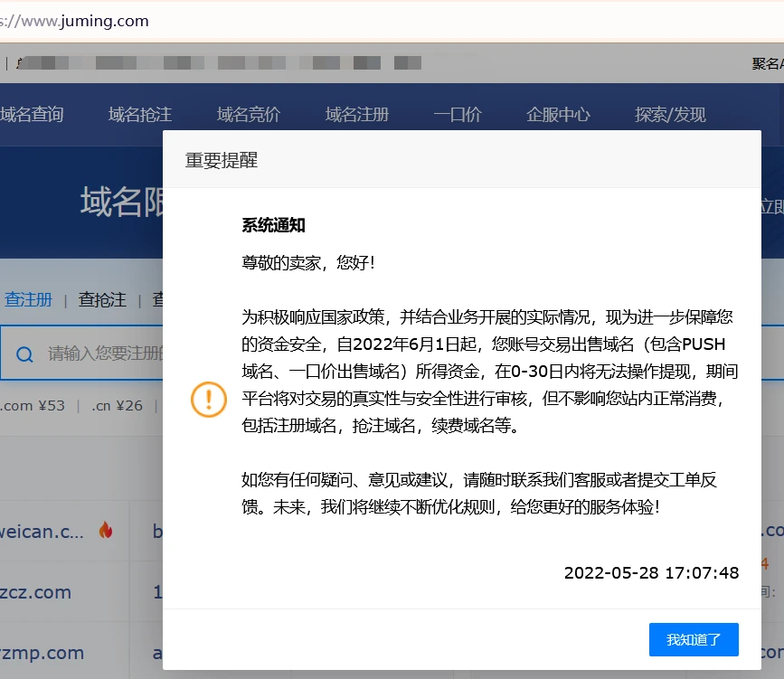Click the .cn ¥26 price link

tap(117, 405)
